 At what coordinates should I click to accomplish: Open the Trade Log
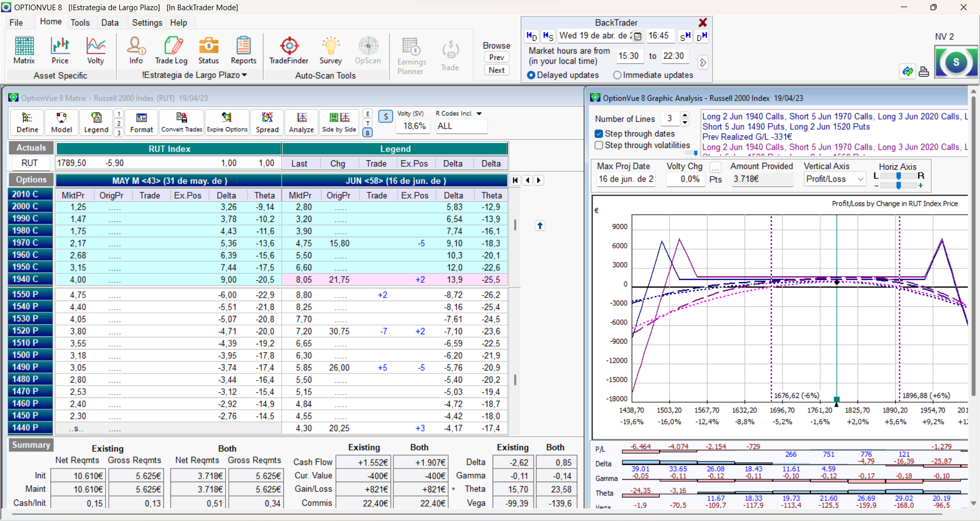(x=171, y=51)
